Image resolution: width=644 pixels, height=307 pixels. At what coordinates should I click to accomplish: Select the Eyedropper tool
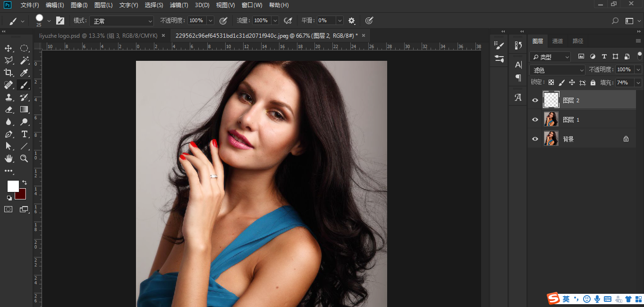(x=24, y=73)
